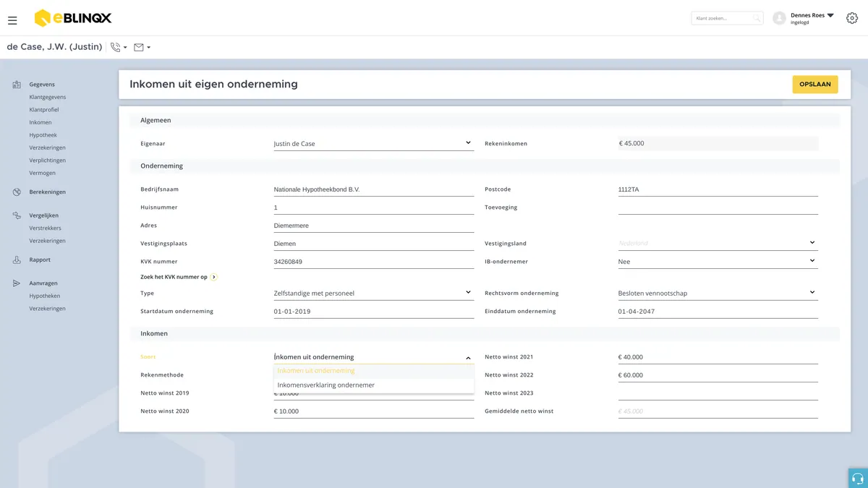The width and height of the screenshot is (868, 488).
Task: Open the IB-ondernemer dropdown
Action: pyautogui.click(x=718, y=261)
